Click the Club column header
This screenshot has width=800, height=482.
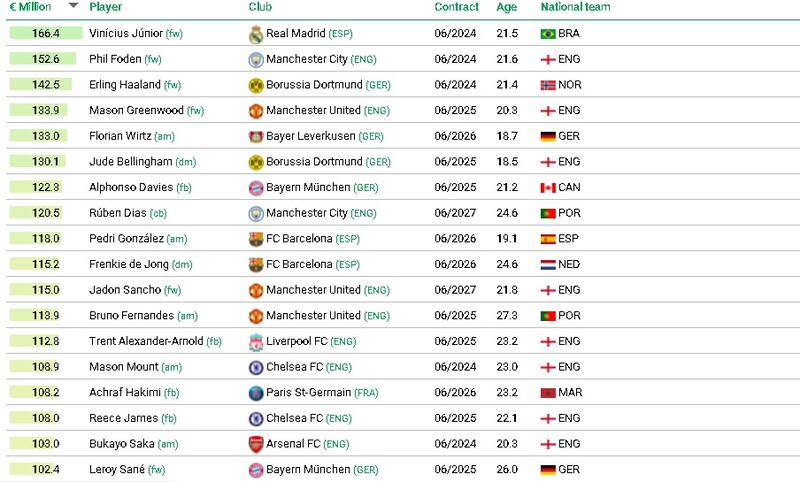tap(260, 7)
